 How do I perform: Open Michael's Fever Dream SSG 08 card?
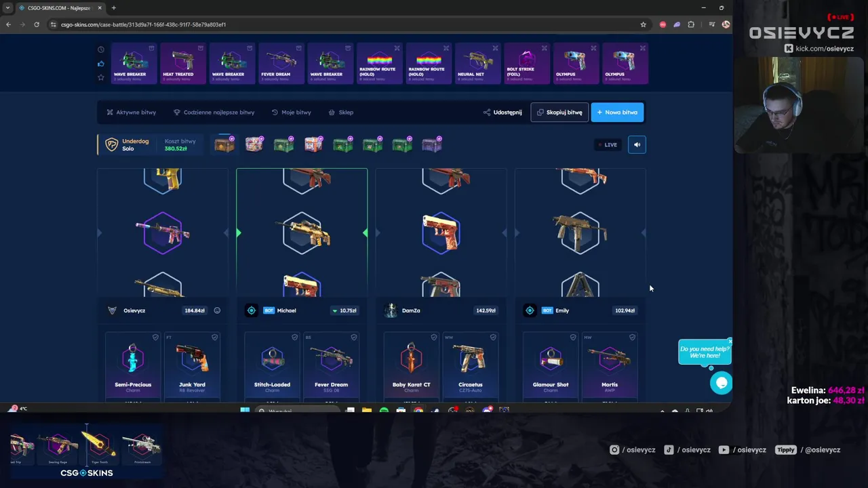[x=331, y=366]
